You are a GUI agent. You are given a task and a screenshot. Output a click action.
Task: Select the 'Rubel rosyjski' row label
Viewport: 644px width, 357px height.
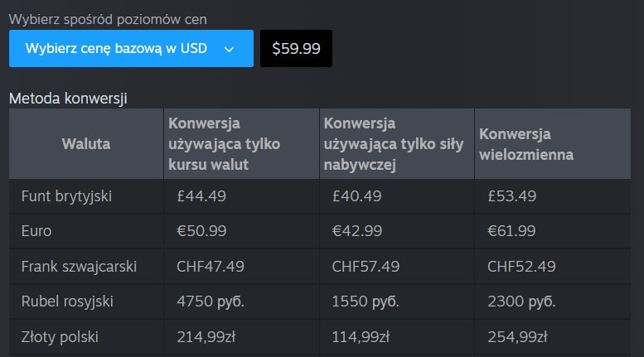coord(67,302)
